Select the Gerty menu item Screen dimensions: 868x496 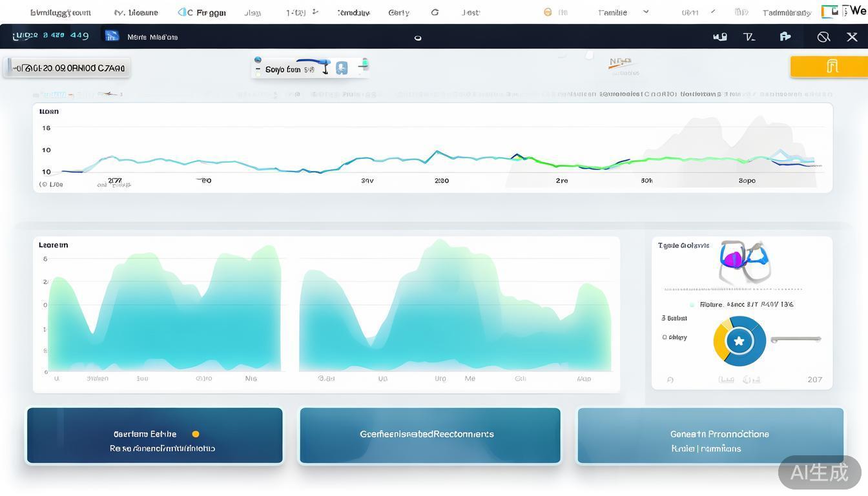(x=398, y=12)
